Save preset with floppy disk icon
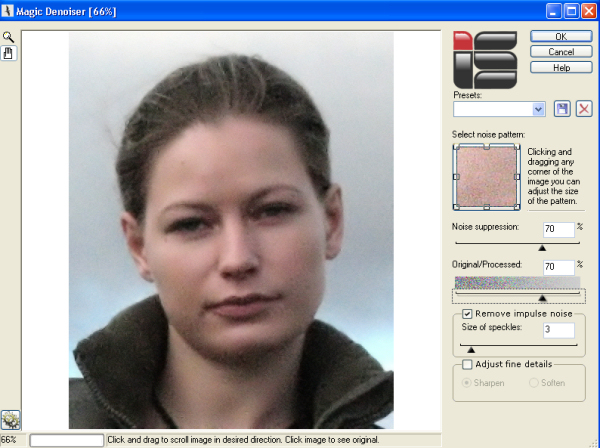 point(562,109)
